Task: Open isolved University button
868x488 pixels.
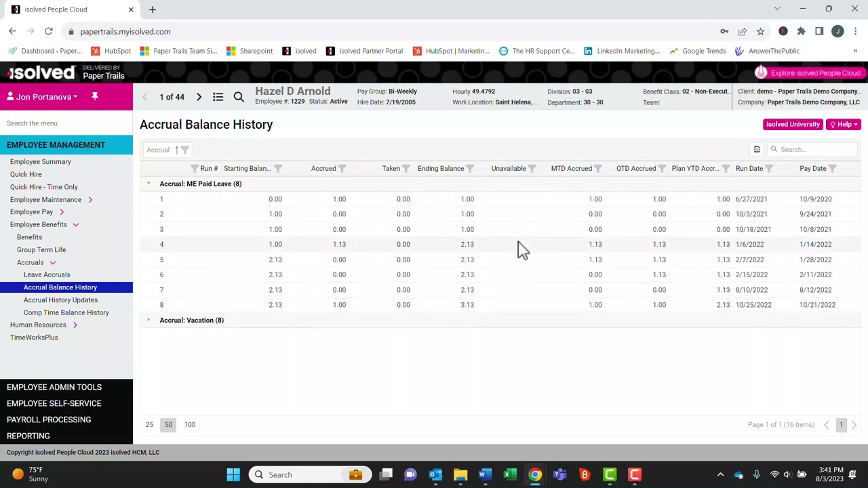Action: (793, 124)
